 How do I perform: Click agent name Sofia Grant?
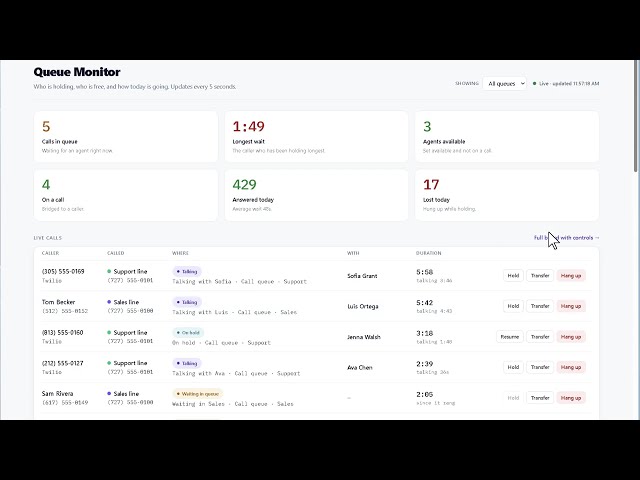(362, 276)
